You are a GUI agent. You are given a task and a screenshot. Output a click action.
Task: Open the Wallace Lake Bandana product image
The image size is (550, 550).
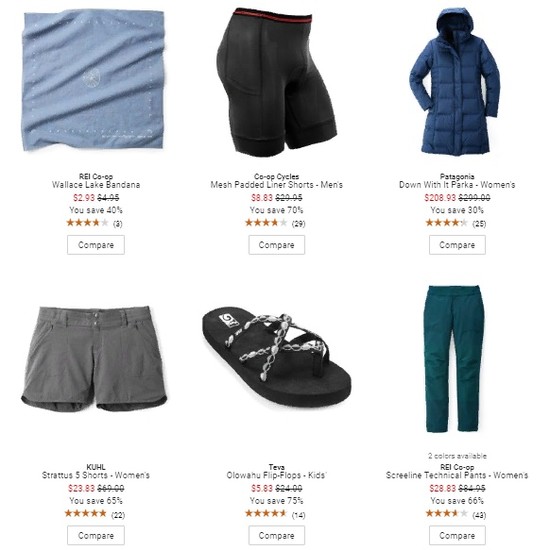point(94,81)
